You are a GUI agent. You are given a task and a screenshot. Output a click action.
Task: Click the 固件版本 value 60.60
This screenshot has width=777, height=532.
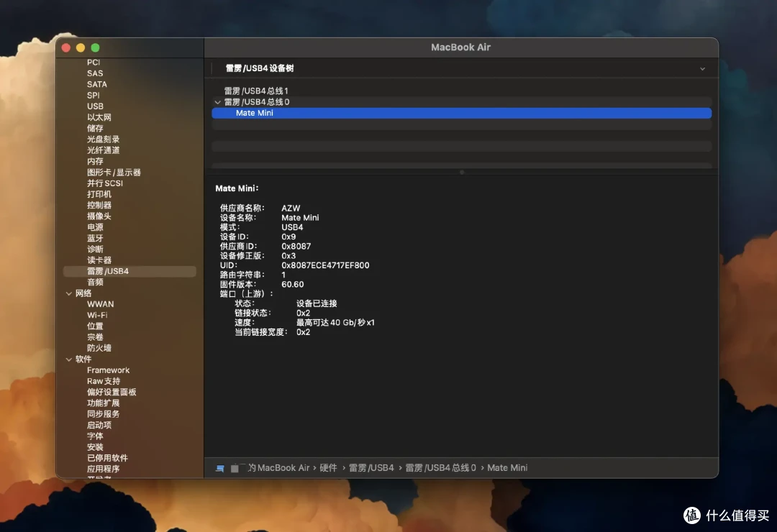(292, 284)
